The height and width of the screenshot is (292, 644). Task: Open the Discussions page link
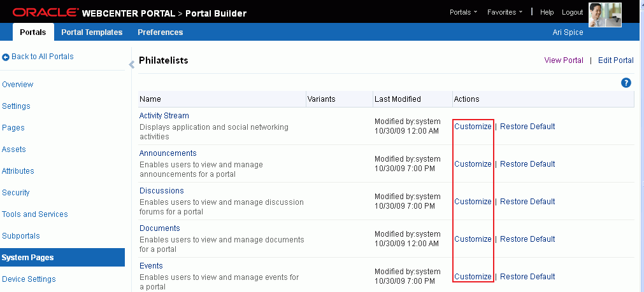click(x=161, y=191)
